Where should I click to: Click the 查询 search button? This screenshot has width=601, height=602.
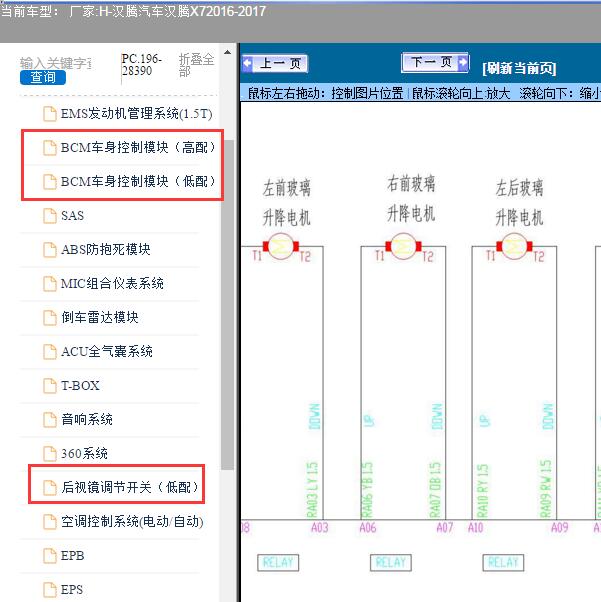[x=43, y=78]
